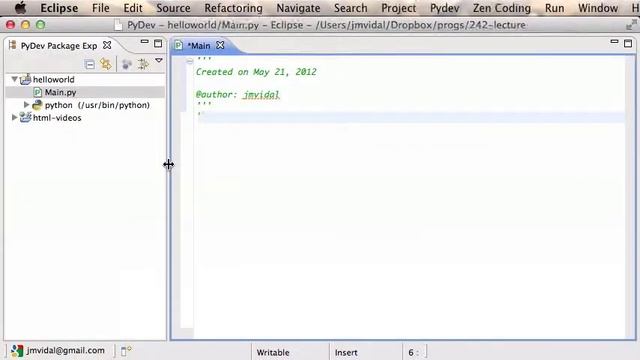The width and height of the screenshot is (640, 360).
Task: Click the html-videos project icon
Action: (x=25, y=118)
